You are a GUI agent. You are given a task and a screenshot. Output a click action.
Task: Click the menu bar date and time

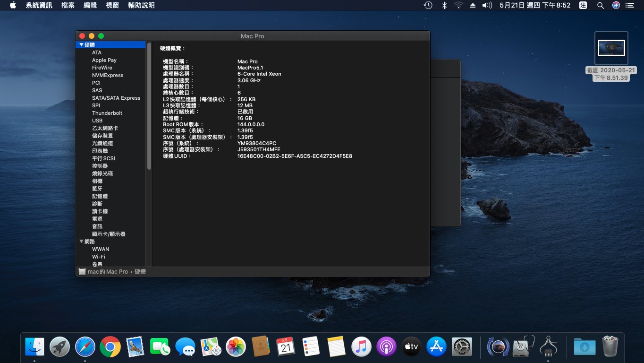pos(535,5)
